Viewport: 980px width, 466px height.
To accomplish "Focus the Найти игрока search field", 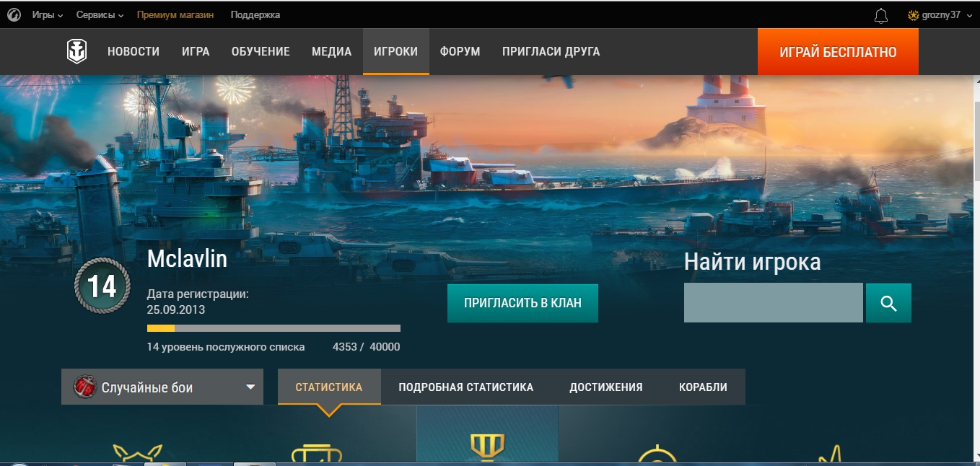I will click(773, 303).
